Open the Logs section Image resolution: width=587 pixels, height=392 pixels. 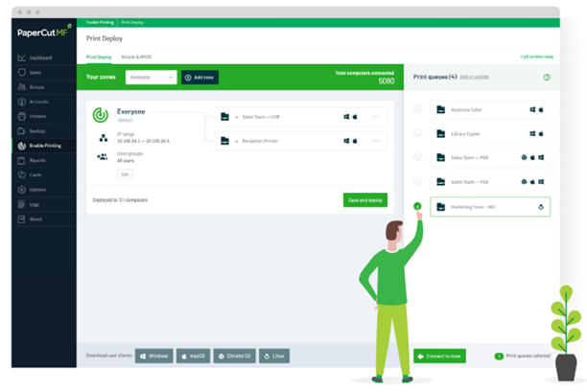pos(34,204)
